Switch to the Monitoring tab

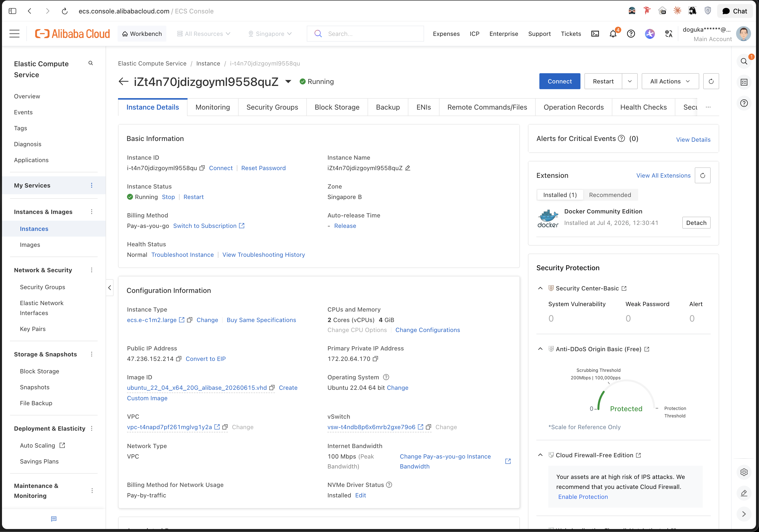pyautogui.click(x=213, y=107)
